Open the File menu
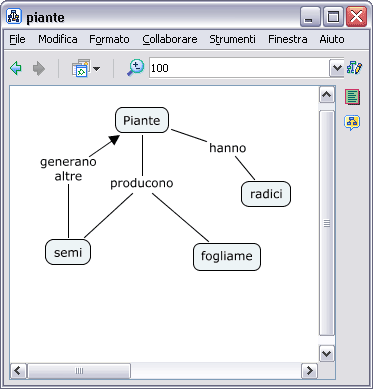Screen dimensions: 373x389 pos(17,39)
